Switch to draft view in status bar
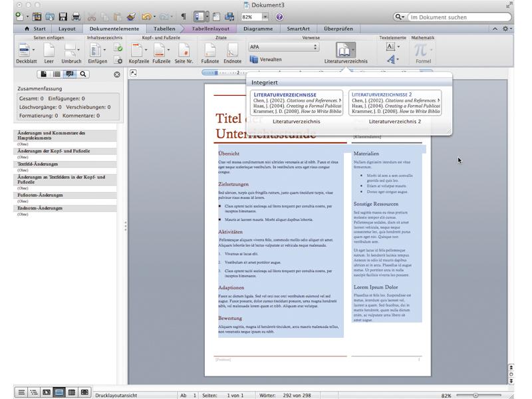 [x=21, y=392]
